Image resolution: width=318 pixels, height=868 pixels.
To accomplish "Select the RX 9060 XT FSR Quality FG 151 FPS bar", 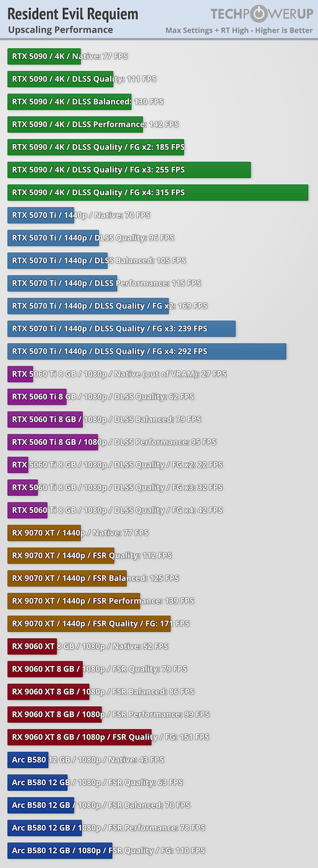I will pos(79,737).
